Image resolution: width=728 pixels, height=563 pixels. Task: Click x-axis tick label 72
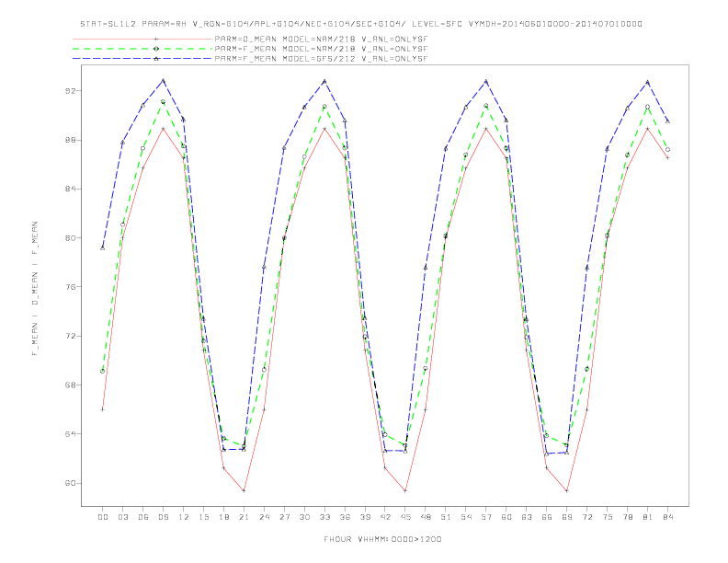coord(587,517)
